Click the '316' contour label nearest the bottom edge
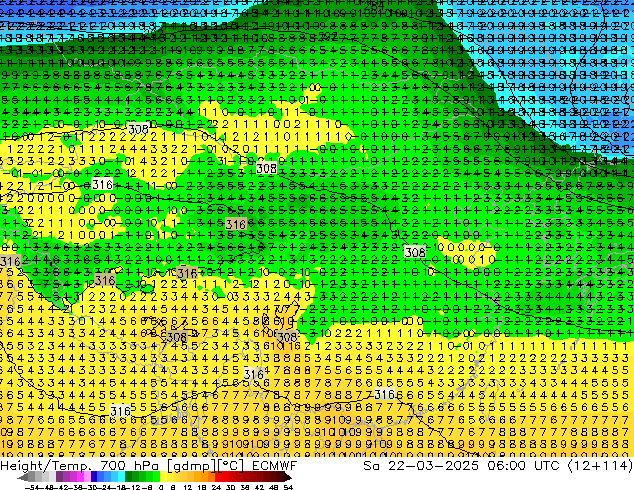The height and width of the screenshot is (490, 634). pos(120,411)
